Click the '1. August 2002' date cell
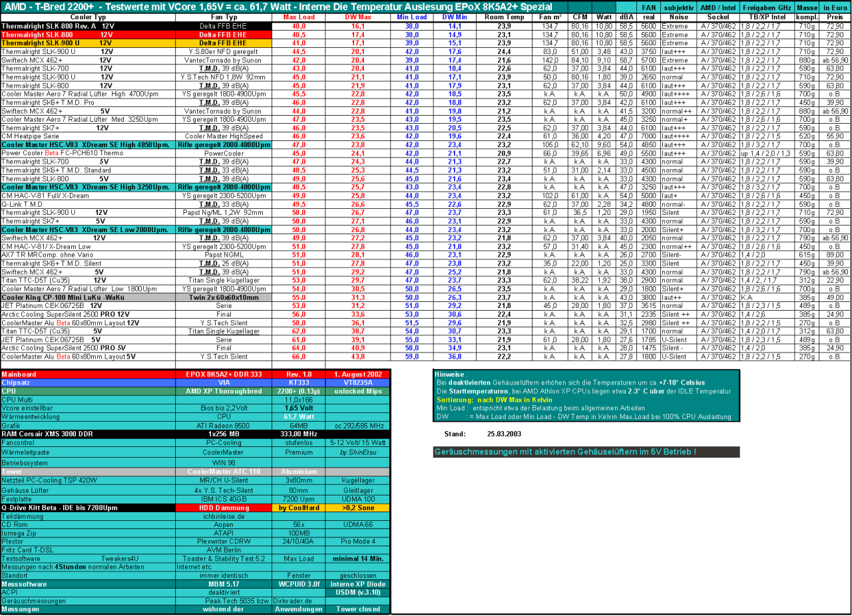 tap(357, 374)
